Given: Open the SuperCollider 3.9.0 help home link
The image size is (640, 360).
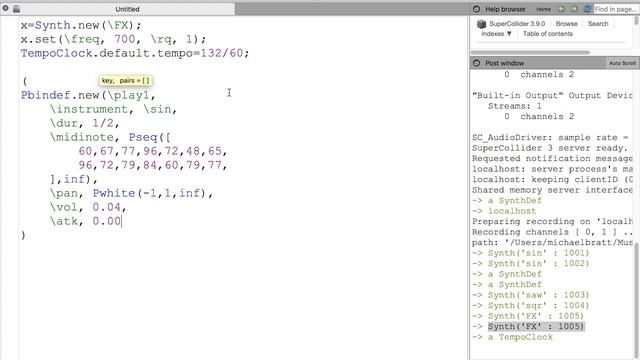Looking at the screenshot, I should [517, 24].
